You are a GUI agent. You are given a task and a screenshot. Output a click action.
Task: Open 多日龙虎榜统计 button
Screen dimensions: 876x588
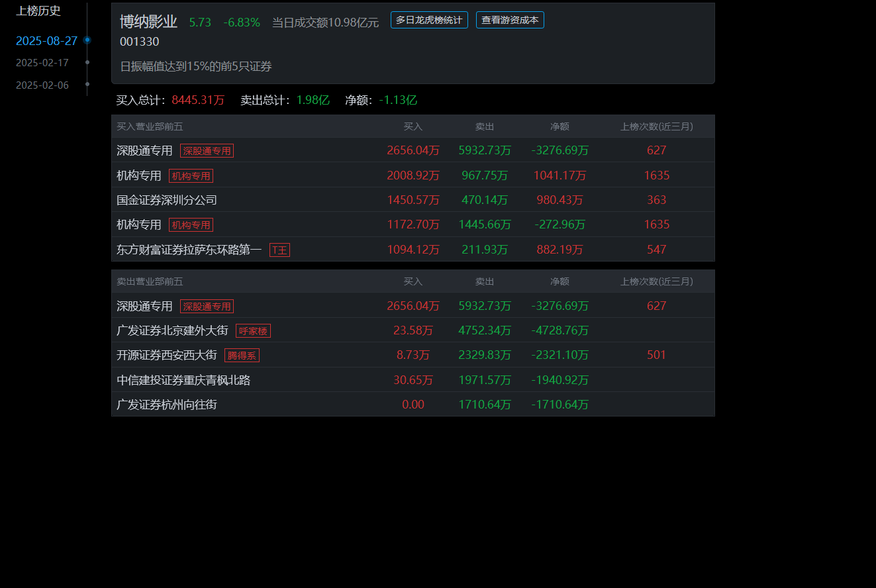click(429, 20)
